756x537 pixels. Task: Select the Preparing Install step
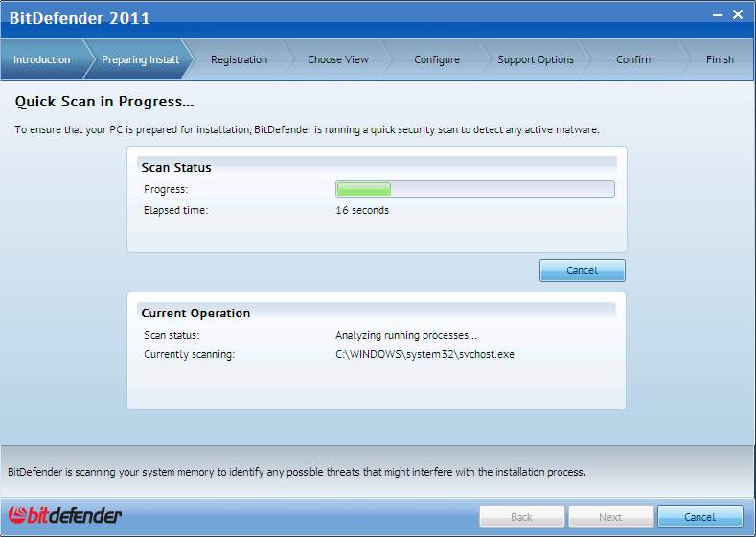(x=140, y=59)
